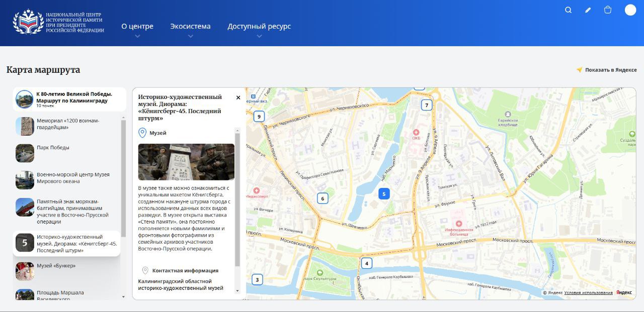Click the diorama soldiers photo in info panel
This screenshot has height=312, width=644.
(x=186, y=162)
